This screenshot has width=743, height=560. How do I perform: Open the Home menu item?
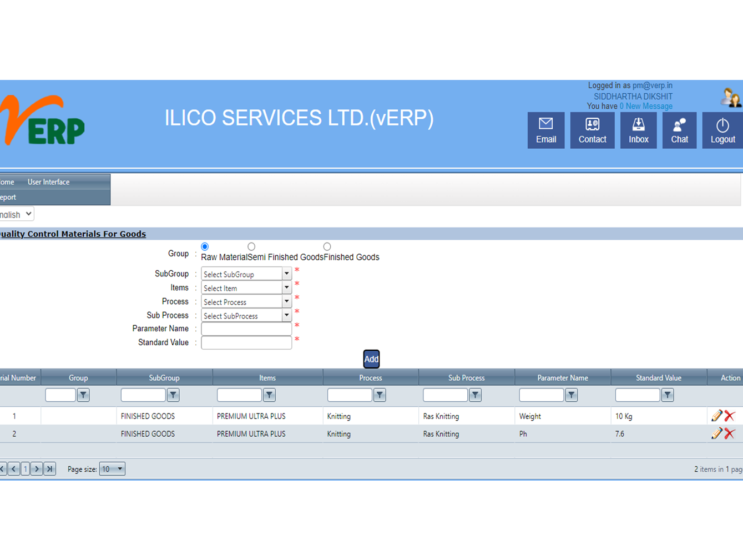[x=7, y=182]
